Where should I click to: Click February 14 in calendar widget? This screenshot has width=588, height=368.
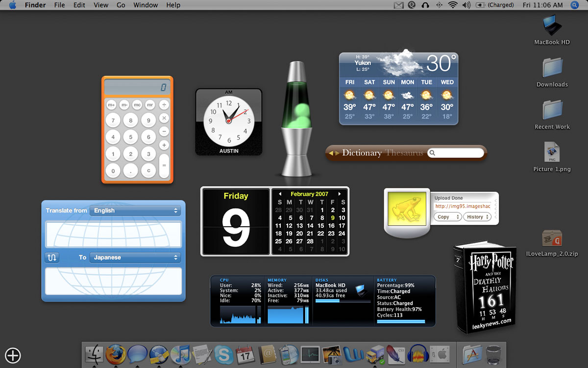click(x=310, y=226)
